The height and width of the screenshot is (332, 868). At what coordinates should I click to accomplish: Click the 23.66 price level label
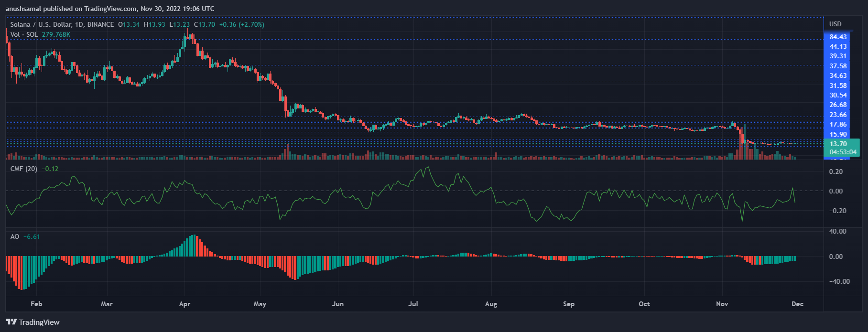coord(838,115)
